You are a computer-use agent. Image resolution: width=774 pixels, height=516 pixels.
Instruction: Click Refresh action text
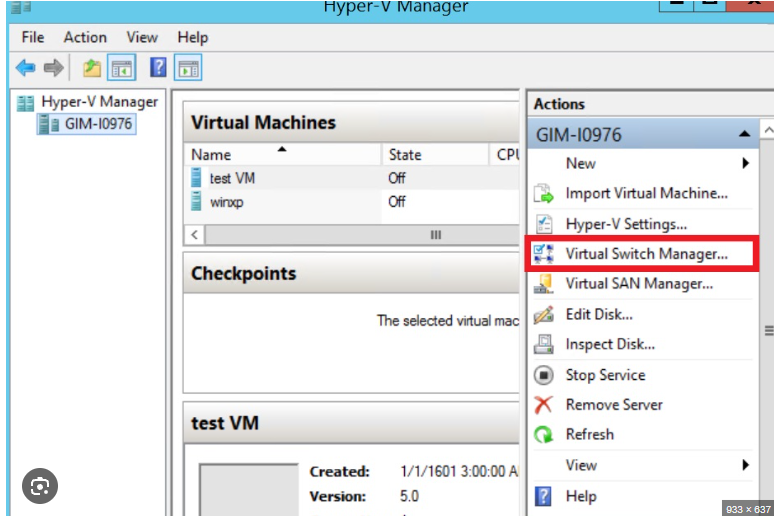[590, 435]
